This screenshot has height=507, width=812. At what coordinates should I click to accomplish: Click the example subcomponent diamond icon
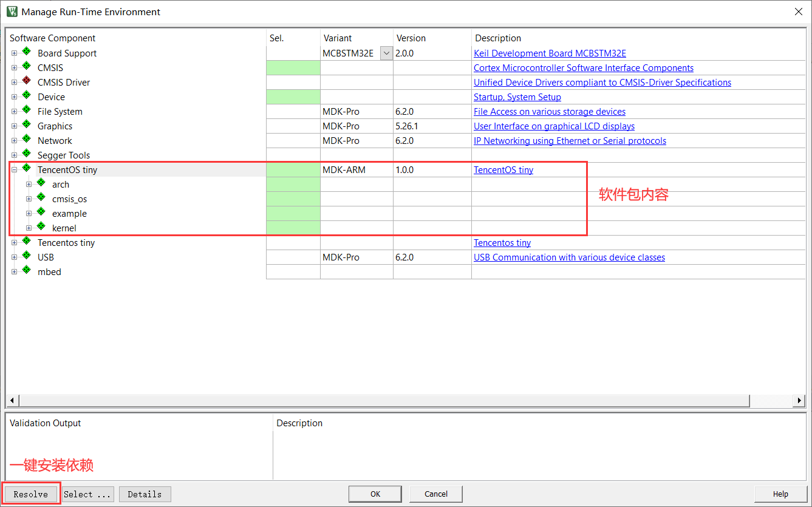pos(41,213)
